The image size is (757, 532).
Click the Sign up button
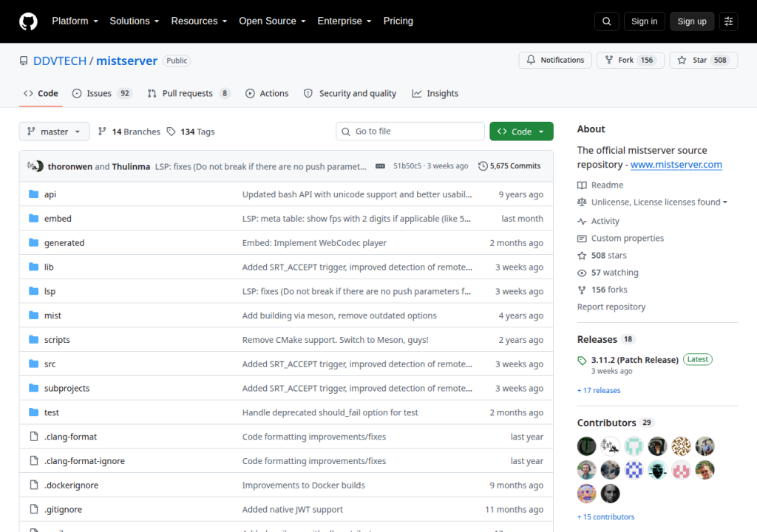(692, 21)
